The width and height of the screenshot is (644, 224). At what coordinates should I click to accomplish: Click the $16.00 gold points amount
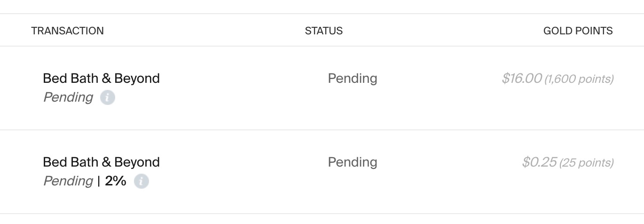tap(521, 78)
